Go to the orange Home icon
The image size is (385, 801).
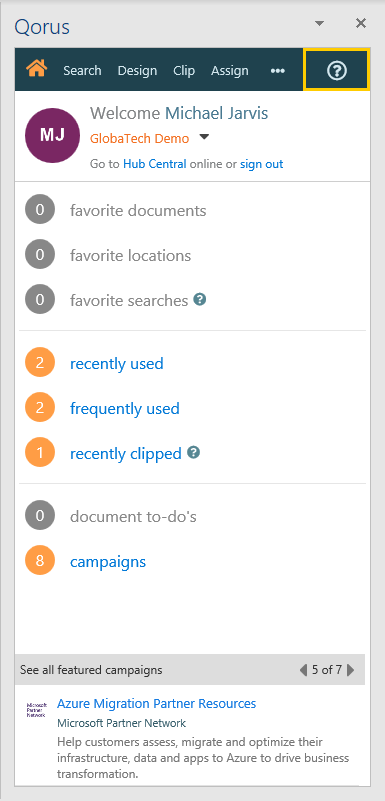pos(37,69)
